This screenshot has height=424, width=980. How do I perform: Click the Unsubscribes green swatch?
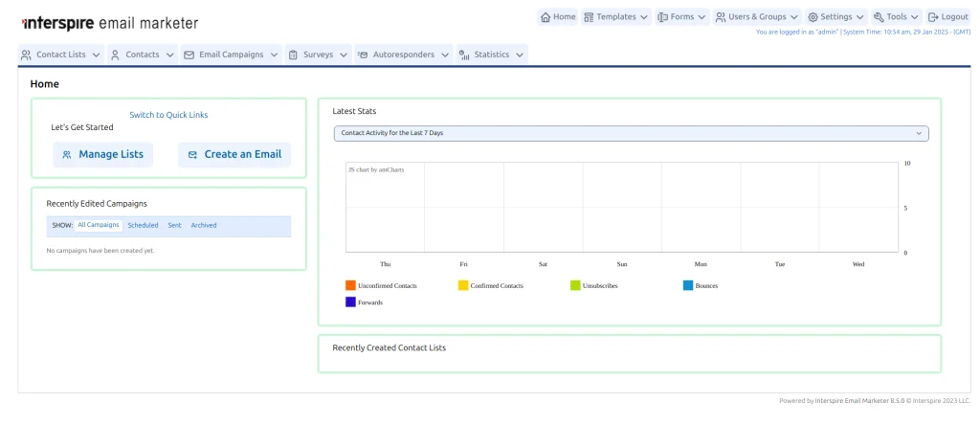[575, 285]
